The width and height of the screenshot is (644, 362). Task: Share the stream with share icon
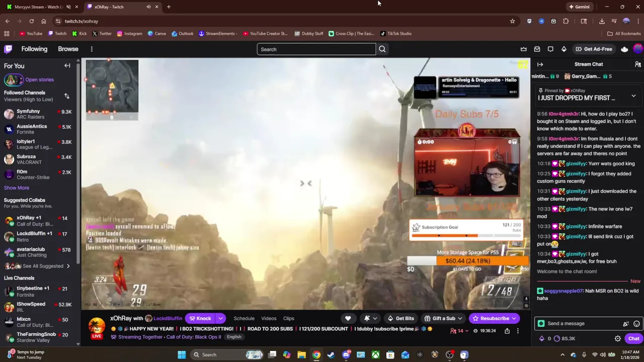[507, 331]
